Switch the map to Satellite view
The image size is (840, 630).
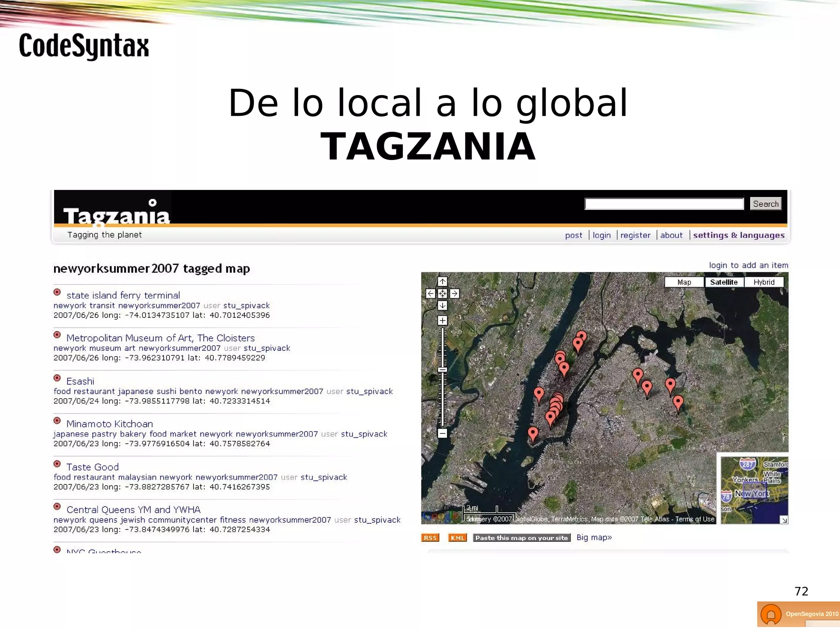coord(724,282)
